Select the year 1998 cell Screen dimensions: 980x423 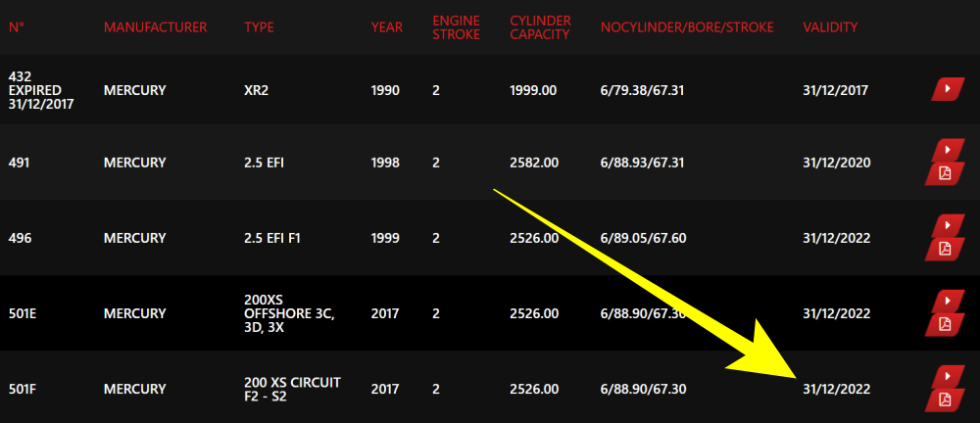(x=385, y=163)
